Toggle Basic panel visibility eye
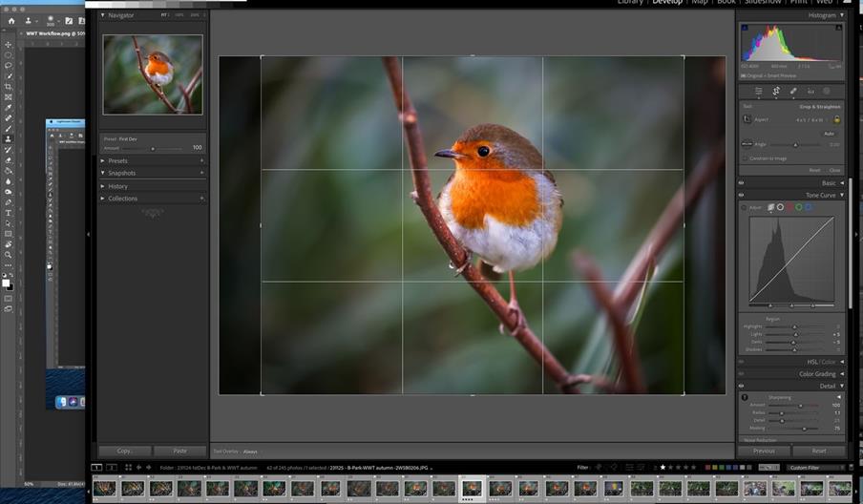This screenshot has width=863, height=504. tap(742, 182)
